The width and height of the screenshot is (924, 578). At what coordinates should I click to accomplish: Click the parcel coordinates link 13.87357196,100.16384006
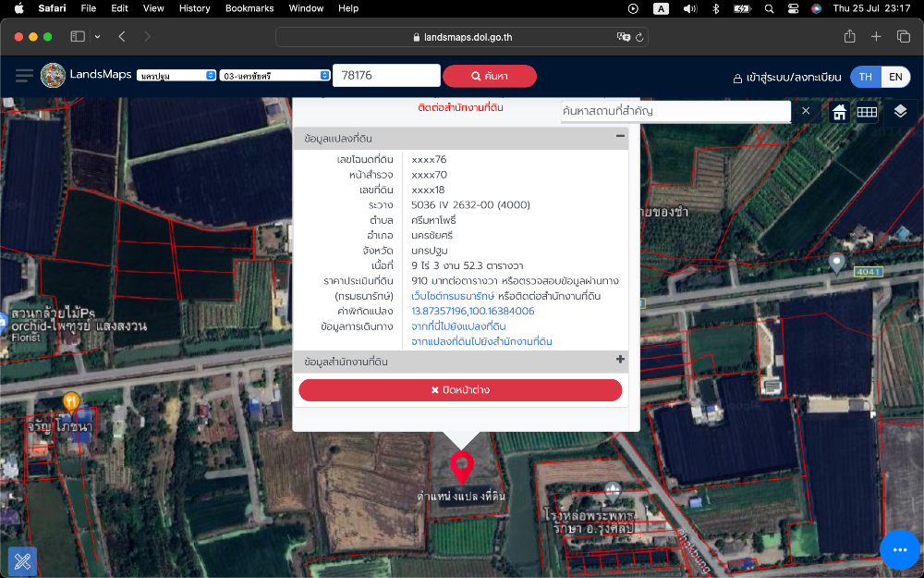point(472,312)
